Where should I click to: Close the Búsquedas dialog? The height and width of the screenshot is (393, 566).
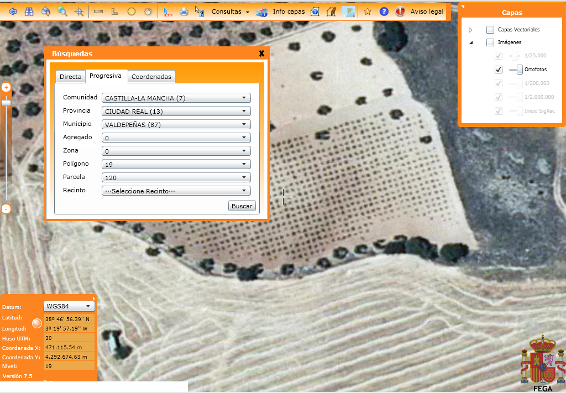point(262,53)
